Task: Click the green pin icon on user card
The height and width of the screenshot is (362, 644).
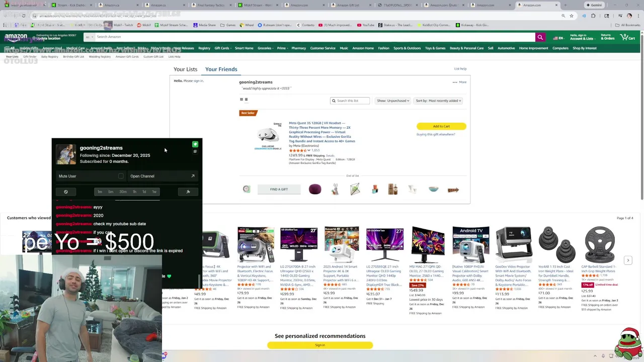Action: (x=195, y=144)
